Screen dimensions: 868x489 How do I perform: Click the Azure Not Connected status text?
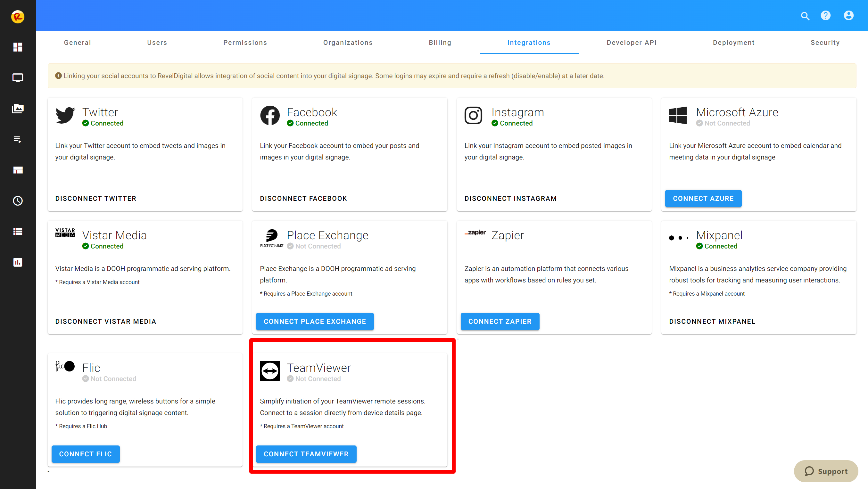(x=727, y=123)
